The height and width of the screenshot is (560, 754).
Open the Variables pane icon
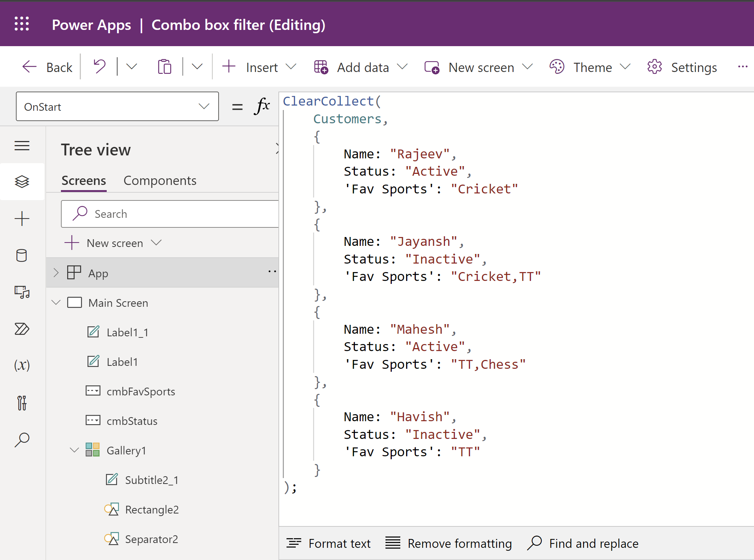pos(22,365)
